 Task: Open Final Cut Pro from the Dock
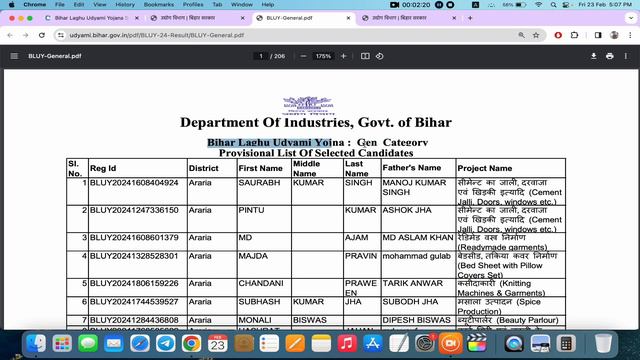[476, 344]
